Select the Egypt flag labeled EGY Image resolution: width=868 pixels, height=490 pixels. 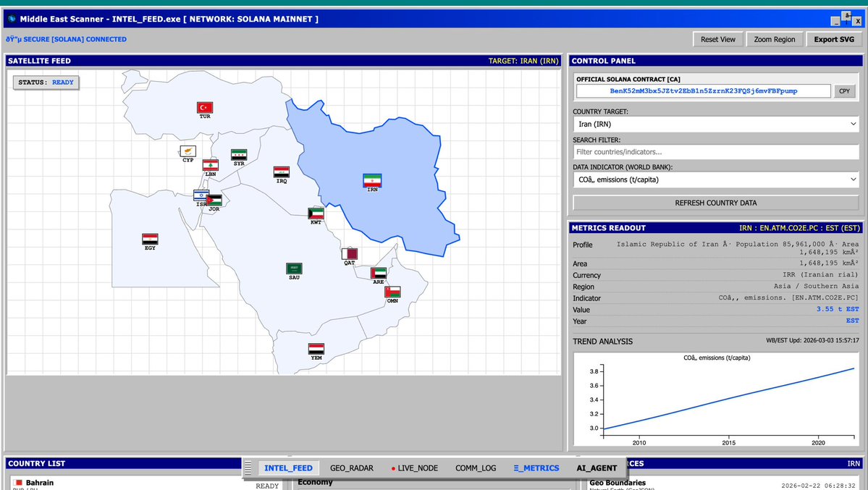point(150,239)
